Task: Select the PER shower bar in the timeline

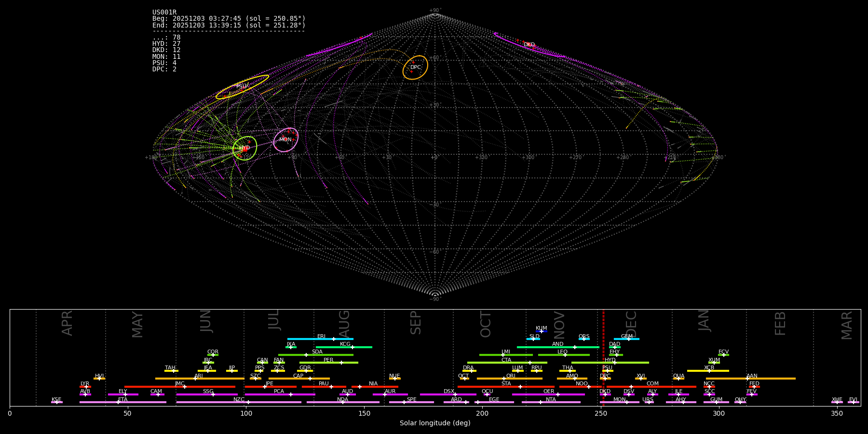Action: (328, 363)
